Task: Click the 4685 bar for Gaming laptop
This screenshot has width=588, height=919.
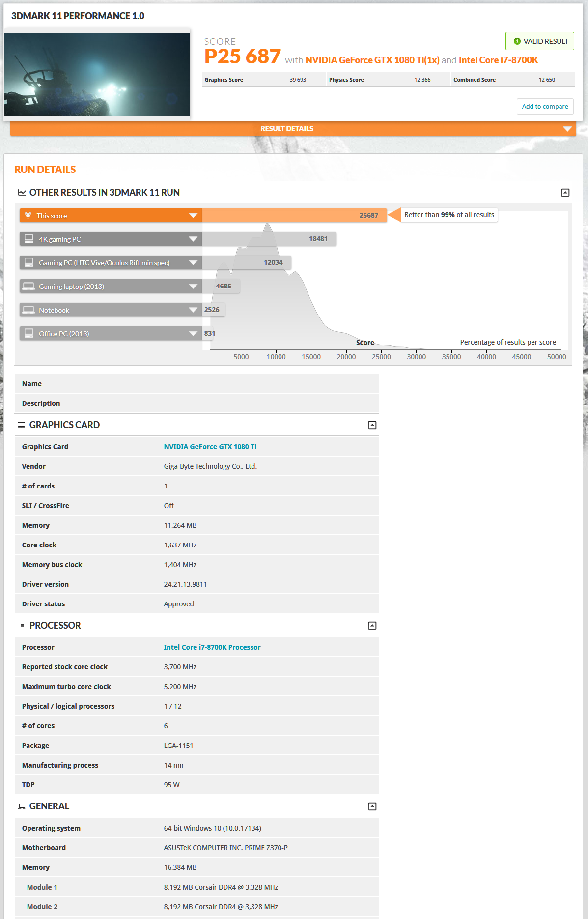Action: pyautogui.click(x=221, y=286)
